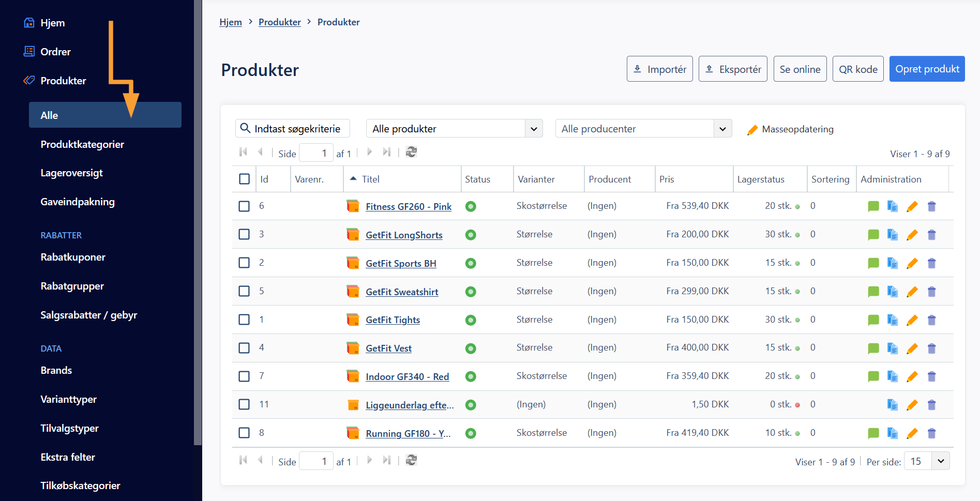
Task: Refresh the product list at bottom pager
Action: click(x=411, y=460)
